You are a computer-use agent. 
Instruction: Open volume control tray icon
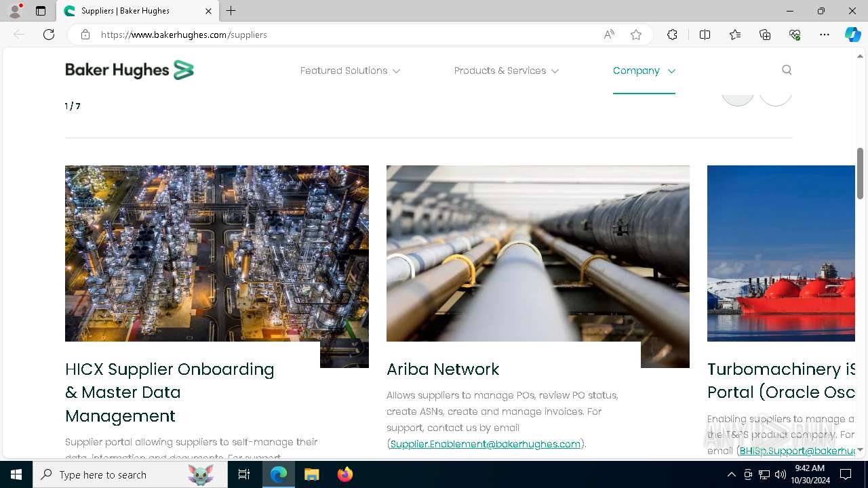781,474
